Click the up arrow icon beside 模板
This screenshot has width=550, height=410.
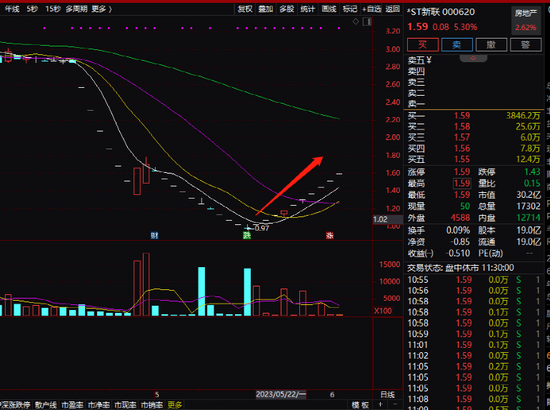point(380,405)
